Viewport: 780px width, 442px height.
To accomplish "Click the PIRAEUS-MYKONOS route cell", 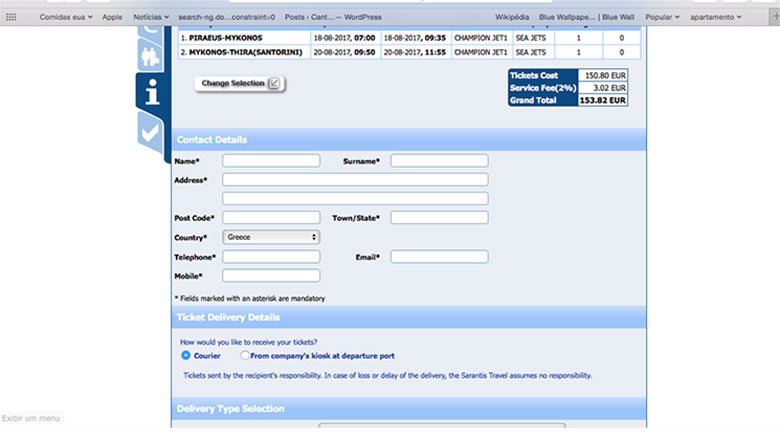I will (x=244, y=38).
